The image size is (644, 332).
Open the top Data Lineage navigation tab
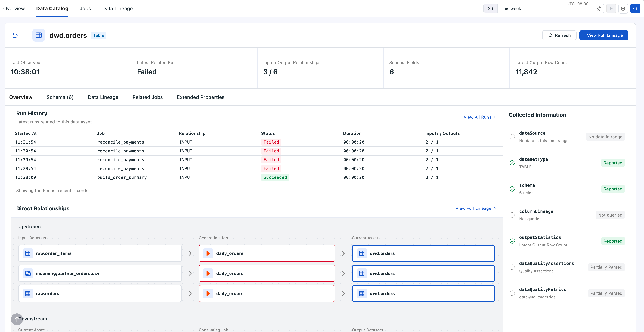click(x=117, y=8)
